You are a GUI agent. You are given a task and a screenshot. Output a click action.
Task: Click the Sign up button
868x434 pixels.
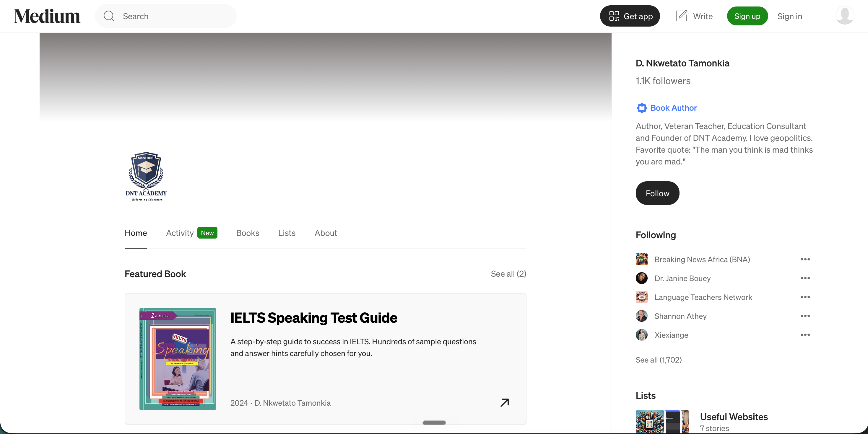pyautogui.click(x=747, y=16)
